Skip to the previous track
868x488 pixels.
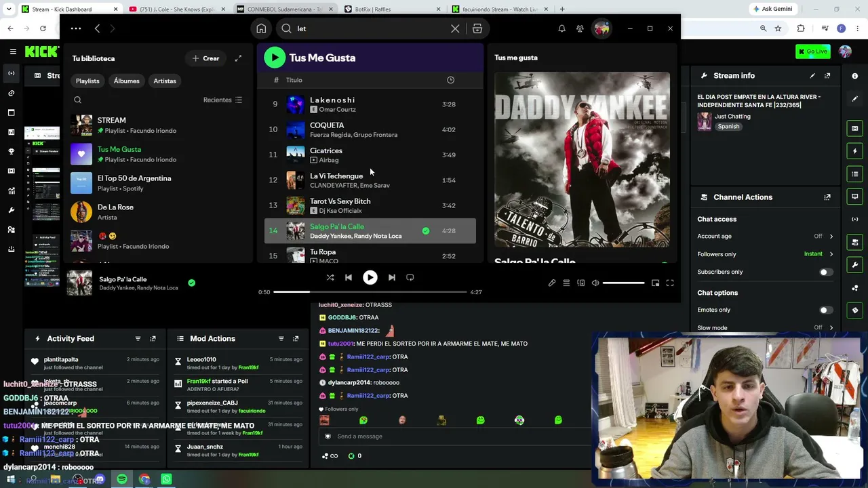pyautogui.click(x=349, y=277)
